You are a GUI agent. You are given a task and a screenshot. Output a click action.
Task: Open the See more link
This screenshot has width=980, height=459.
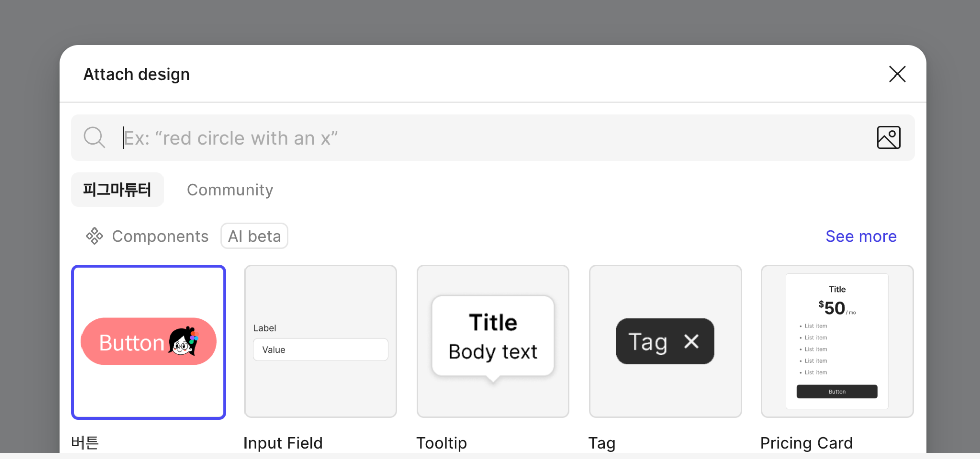click(861, 236)
